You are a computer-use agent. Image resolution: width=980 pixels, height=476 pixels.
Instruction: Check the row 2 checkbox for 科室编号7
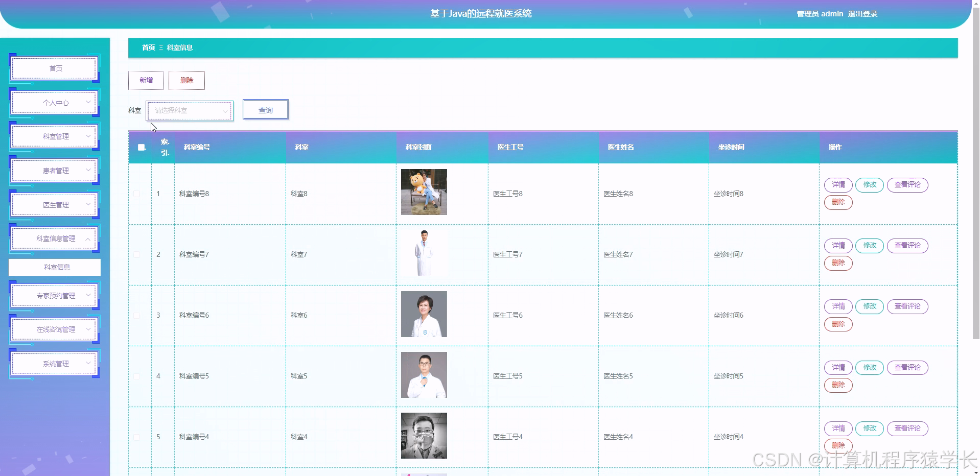[137, 254]
